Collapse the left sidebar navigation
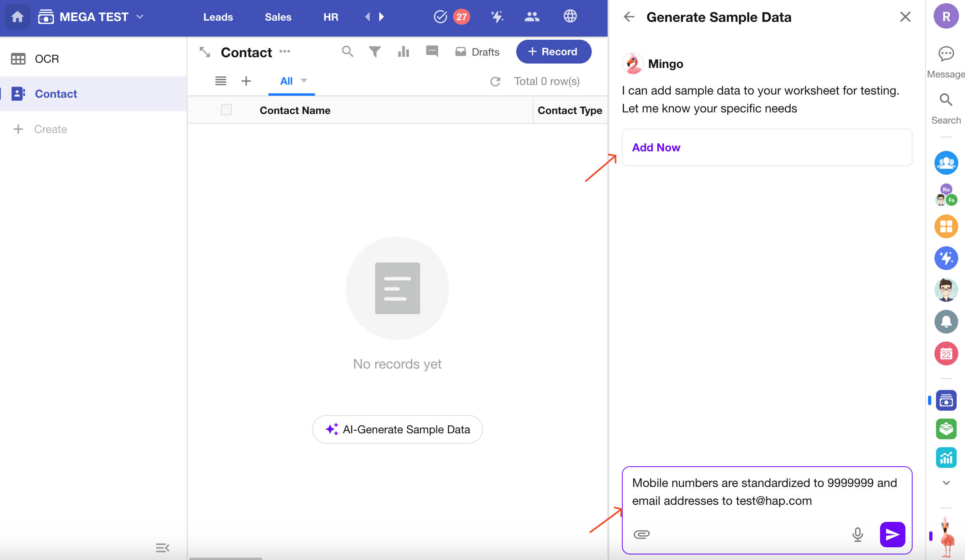 (162, 548)
